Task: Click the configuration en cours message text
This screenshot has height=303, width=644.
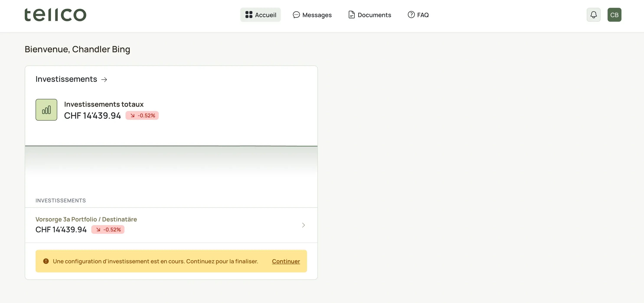Action: (155, 261)
